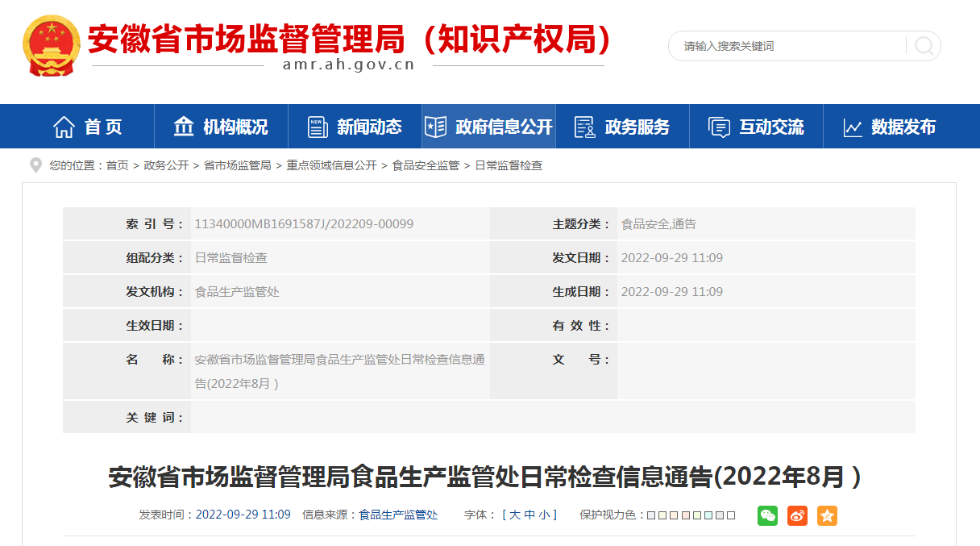Screen dimensions: 980x546
Task: Open the 互动交流 navigation tab
Action: (x=756, y=127)
